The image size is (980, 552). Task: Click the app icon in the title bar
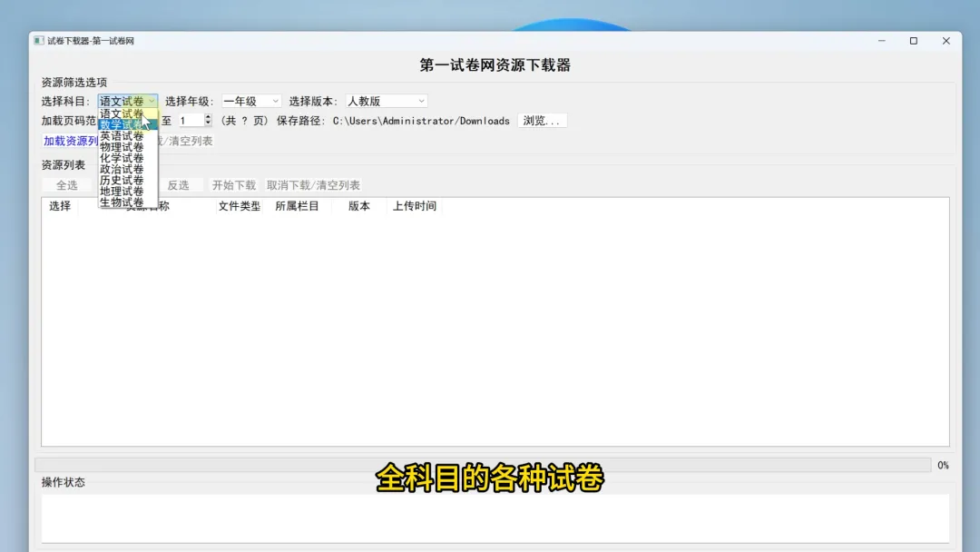coord(39,41)
